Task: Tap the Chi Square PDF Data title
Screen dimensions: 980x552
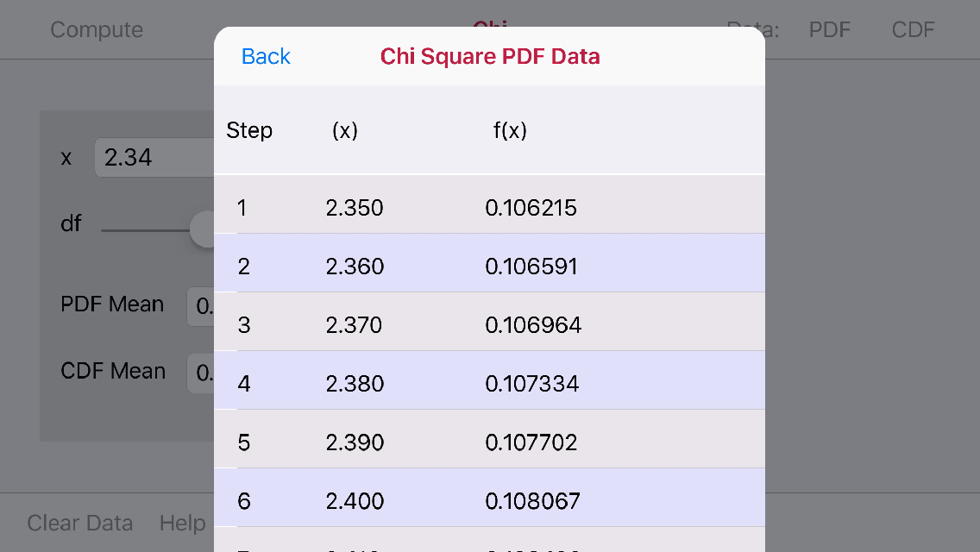Action: click(x=490, y=56)
